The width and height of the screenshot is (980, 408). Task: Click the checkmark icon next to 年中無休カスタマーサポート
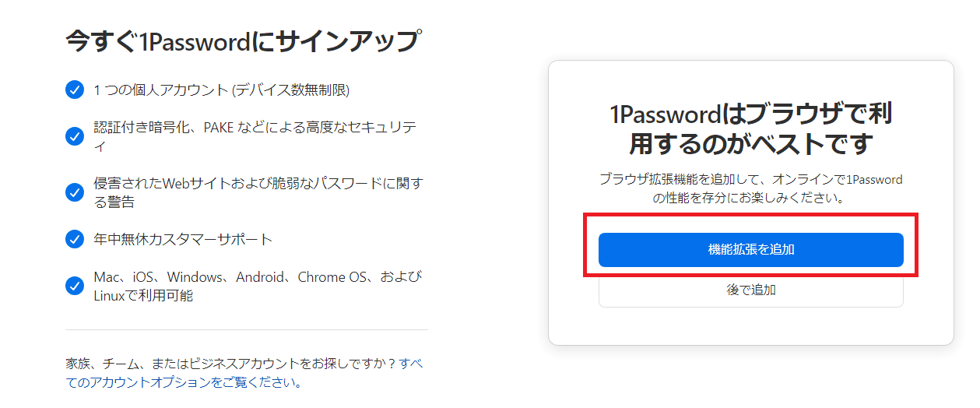(x=75, y=239)
